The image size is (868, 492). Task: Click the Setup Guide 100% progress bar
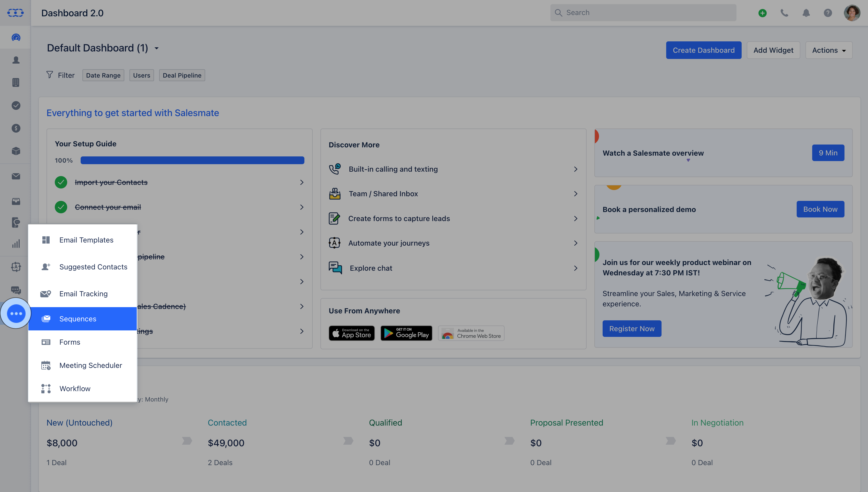pos(192,160)
